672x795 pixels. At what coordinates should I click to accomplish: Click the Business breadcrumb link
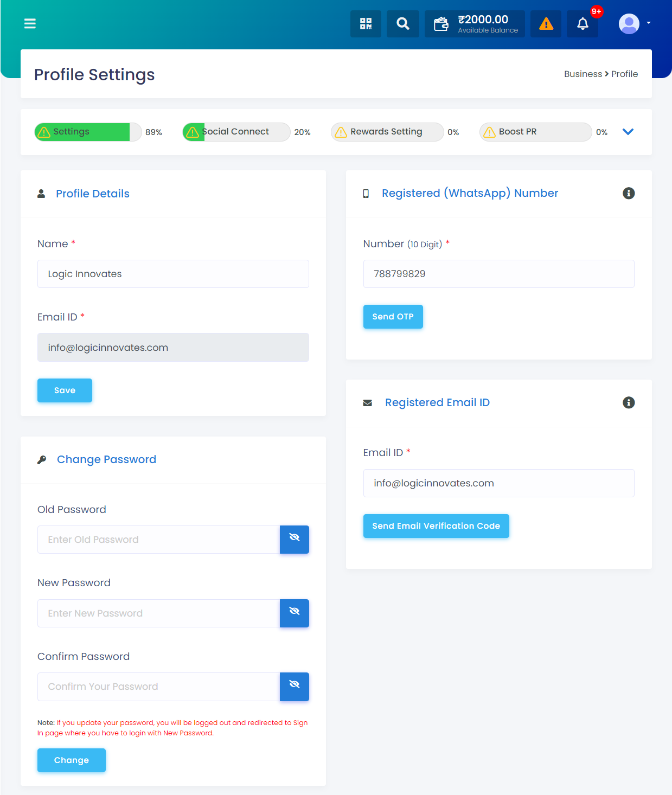583,74
